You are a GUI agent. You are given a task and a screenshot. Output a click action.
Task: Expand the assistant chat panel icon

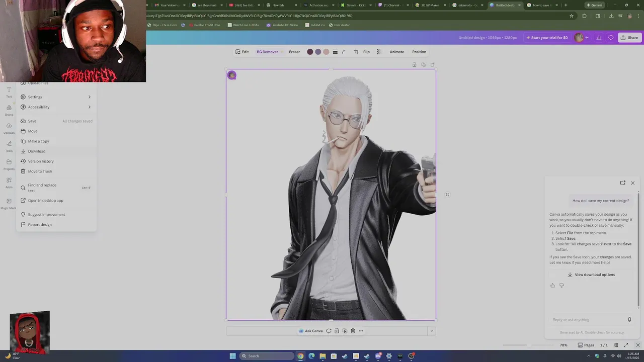click(x=623, y=183)
